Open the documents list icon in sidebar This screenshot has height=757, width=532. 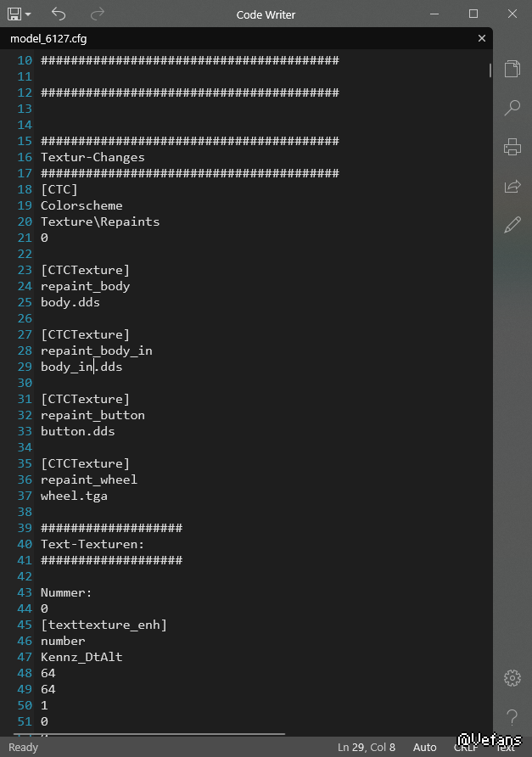512,69
